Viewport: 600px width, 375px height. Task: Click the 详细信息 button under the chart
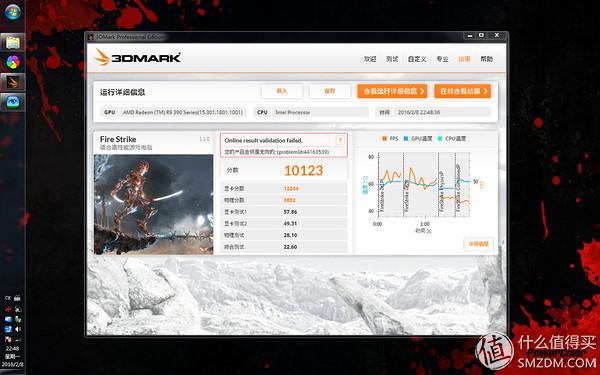point(479,244)
